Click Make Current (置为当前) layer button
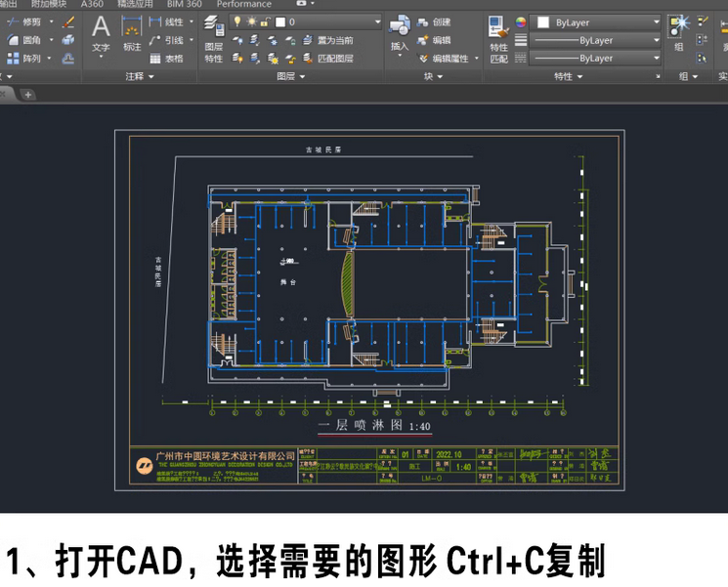 [x=328, y=40]
